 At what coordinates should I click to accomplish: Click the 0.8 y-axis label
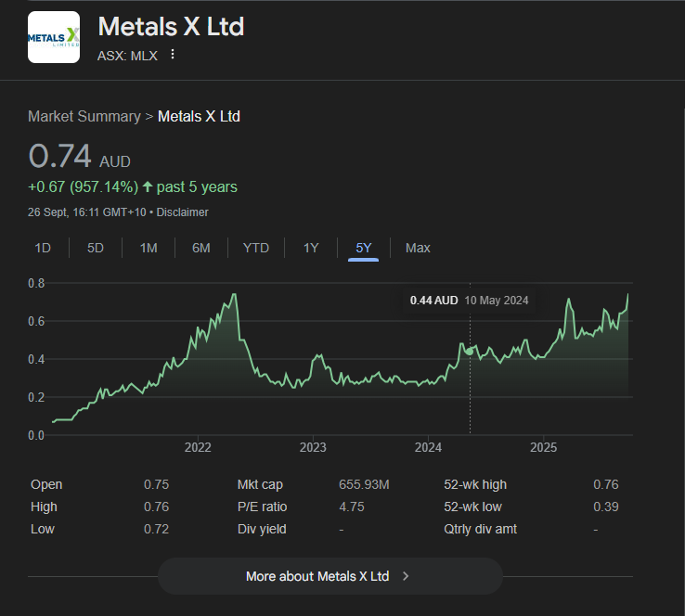click(x=36, y=283)
